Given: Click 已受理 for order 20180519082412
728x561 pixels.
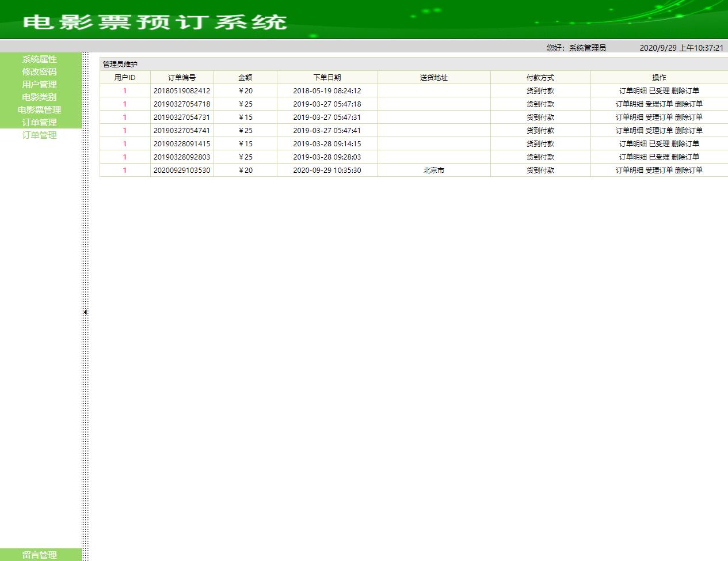Looking at the screenshot, I should 660,91.
